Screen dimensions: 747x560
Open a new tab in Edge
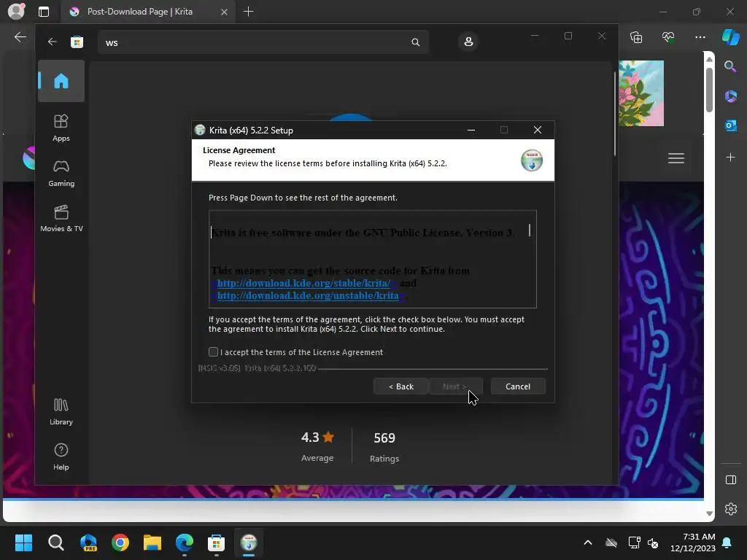248,12
